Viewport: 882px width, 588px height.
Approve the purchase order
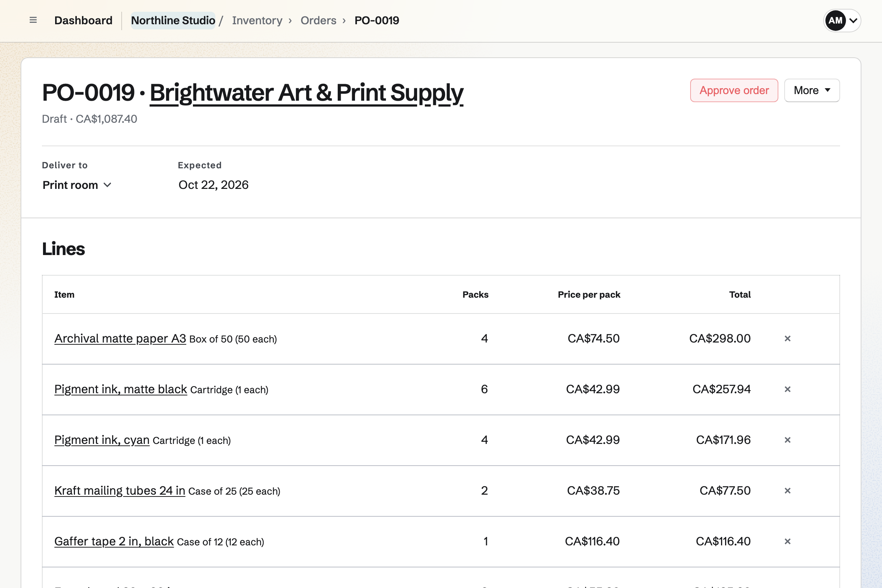[x=734, y=90]
